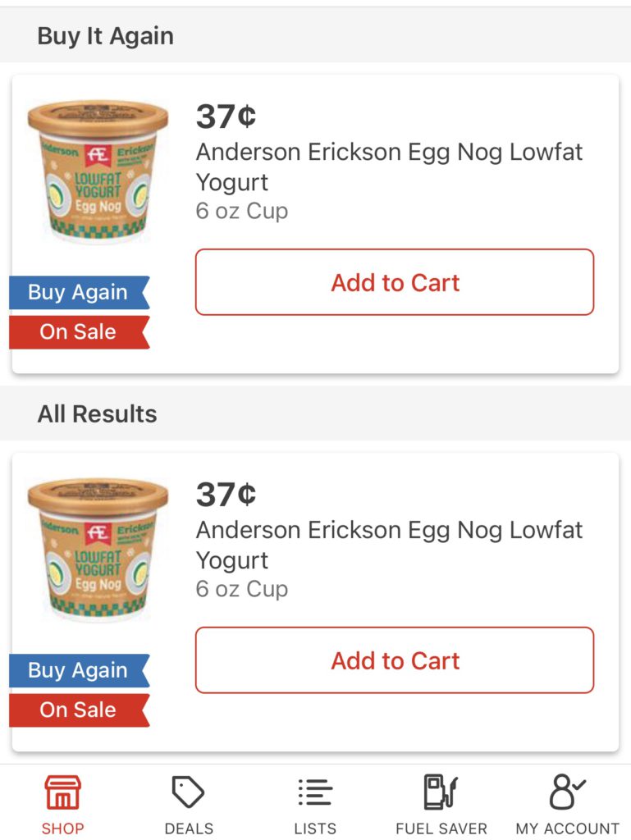Tap On Sale badge in All Results section
The image size is (631, 840).
point(78,710)
